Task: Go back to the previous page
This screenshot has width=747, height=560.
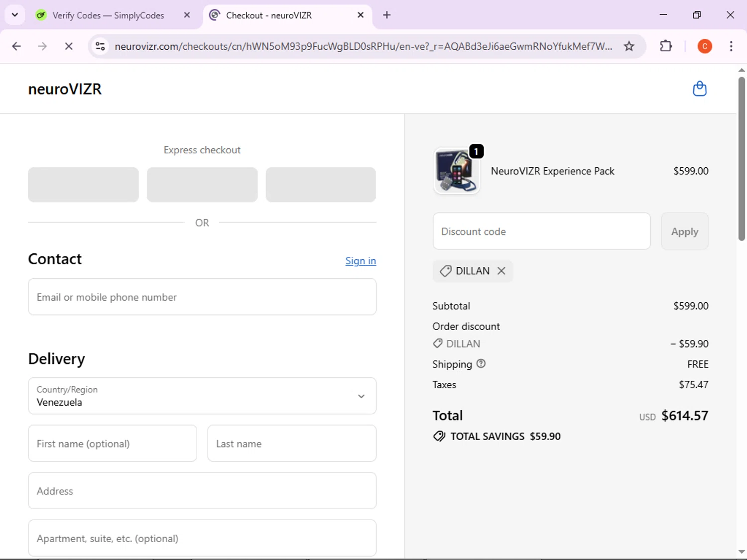Action: pyautogui.click(x=16, y=46)
